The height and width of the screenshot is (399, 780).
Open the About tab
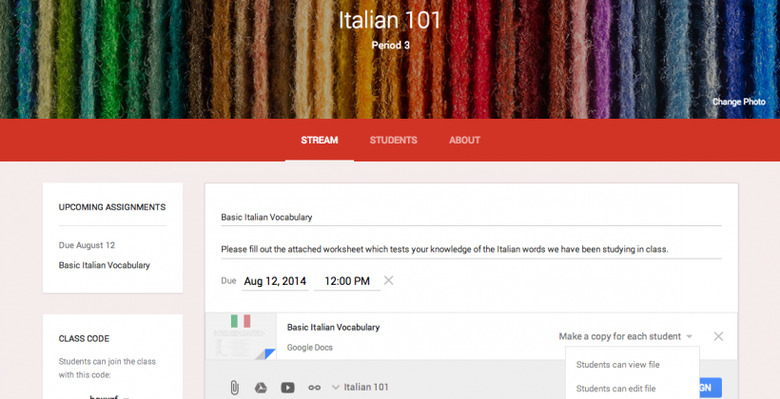[465, 140]
